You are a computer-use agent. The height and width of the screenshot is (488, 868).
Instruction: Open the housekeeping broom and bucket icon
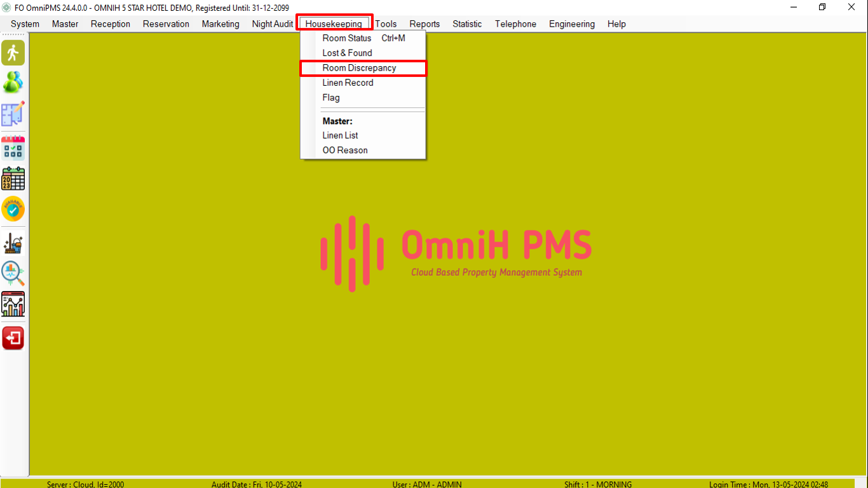pyautogui.click(x=13, y=243)
